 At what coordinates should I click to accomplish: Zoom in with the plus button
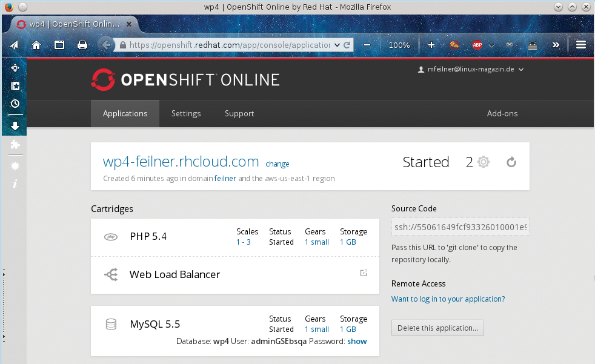click(x=431, y=45)
